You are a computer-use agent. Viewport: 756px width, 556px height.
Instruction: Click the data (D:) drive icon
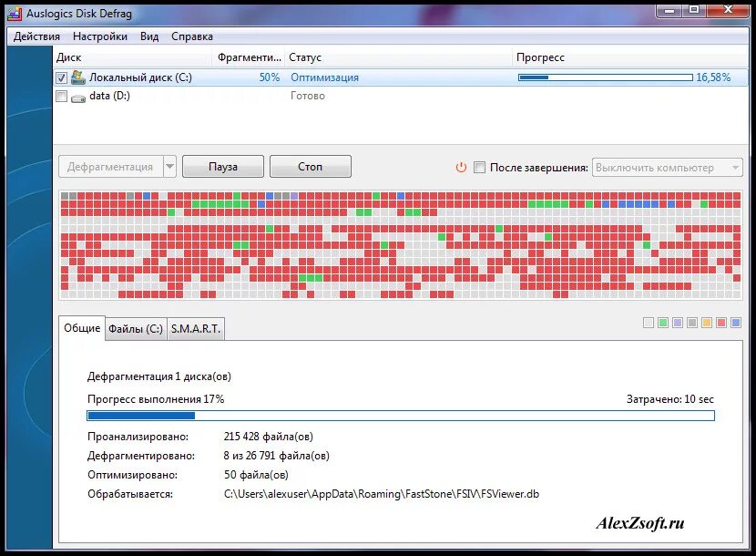pos(78,98)
